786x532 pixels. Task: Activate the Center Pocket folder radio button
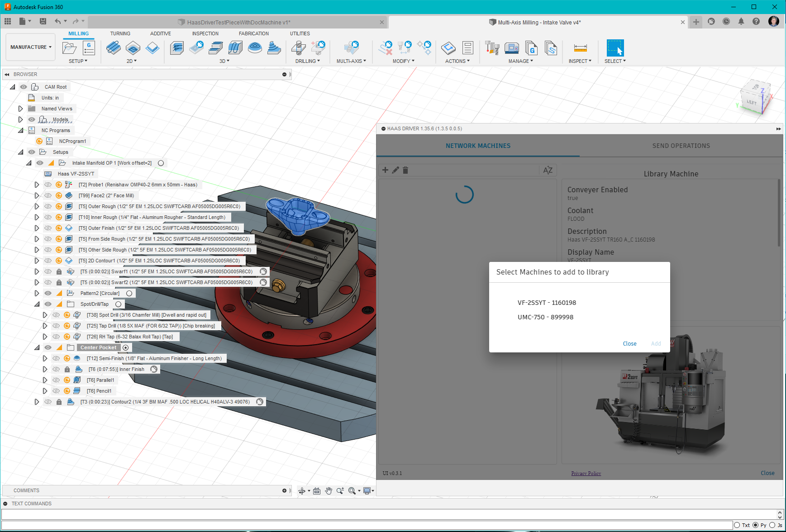pos(126,347)
